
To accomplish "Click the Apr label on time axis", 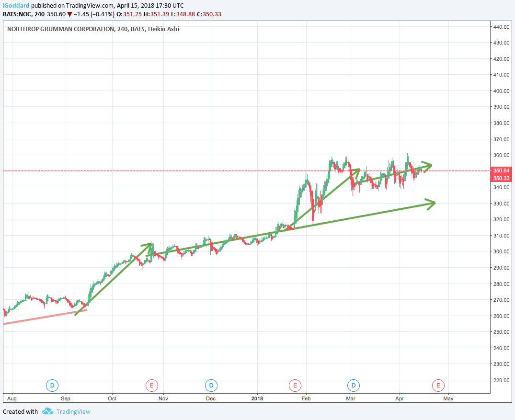I will (400, 398).
